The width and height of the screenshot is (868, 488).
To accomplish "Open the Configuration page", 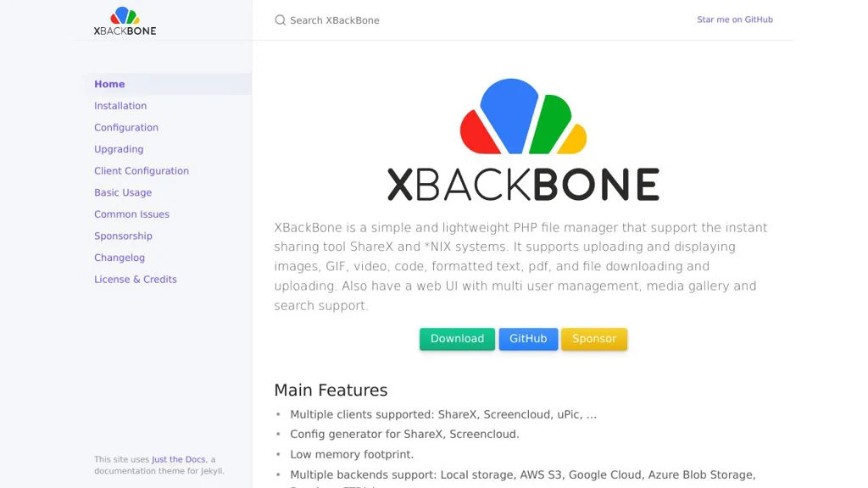I will [125, 127].
